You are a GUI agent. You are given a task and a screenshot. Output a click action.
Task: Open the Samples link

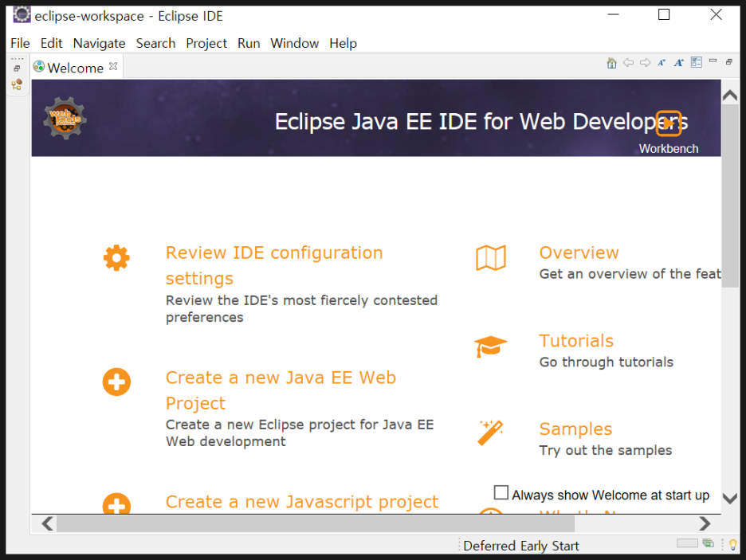(575, 429)
